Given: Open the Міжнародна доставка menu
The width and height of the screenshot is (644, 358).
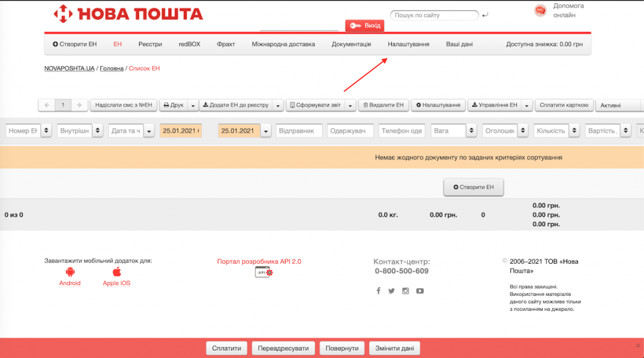Looking at the screenshot, I should click(283, 44).
